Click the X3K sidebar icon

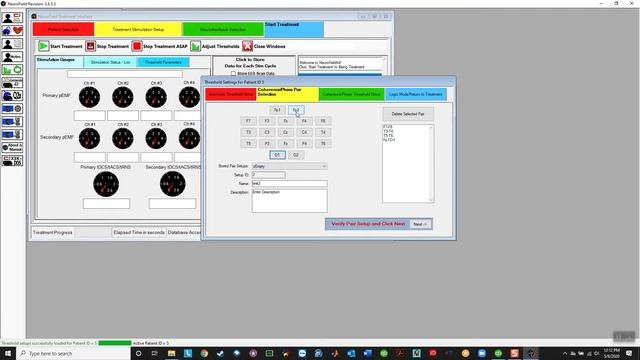[12, 160]
